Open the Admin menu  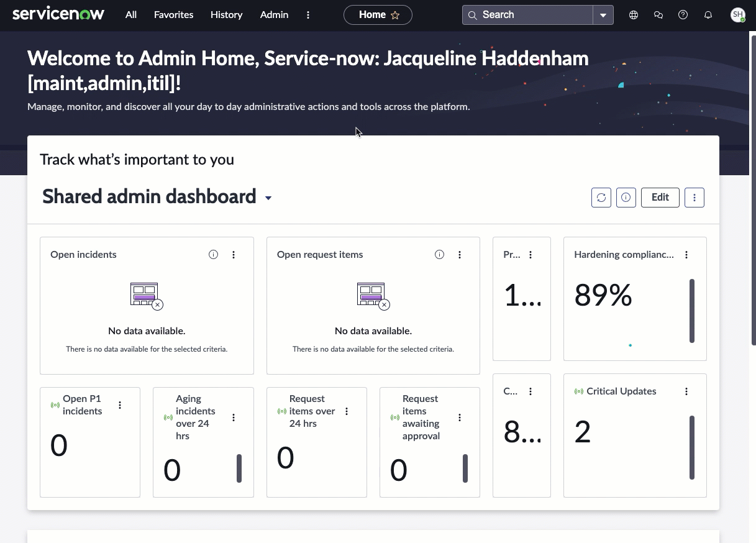coord(274,15)
